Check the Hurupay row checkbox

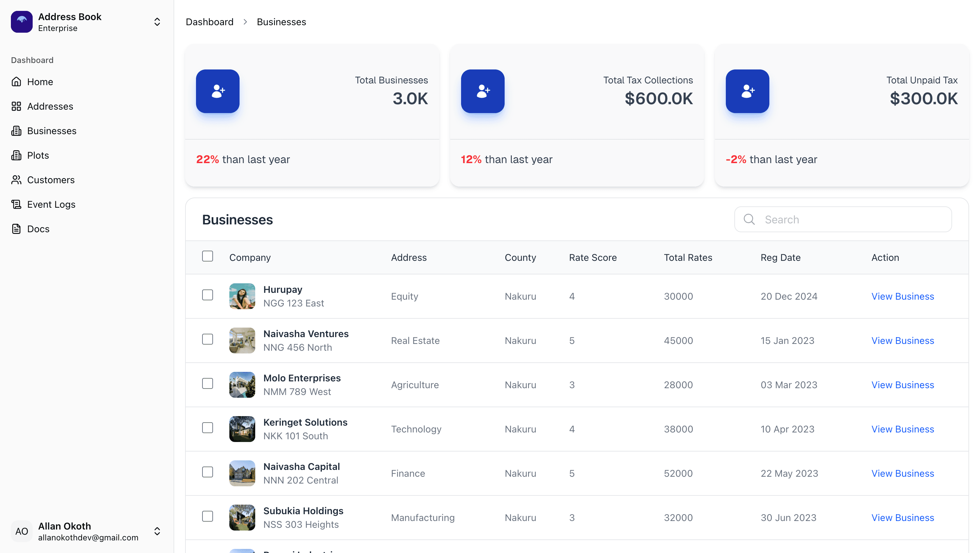coord(208,295)
